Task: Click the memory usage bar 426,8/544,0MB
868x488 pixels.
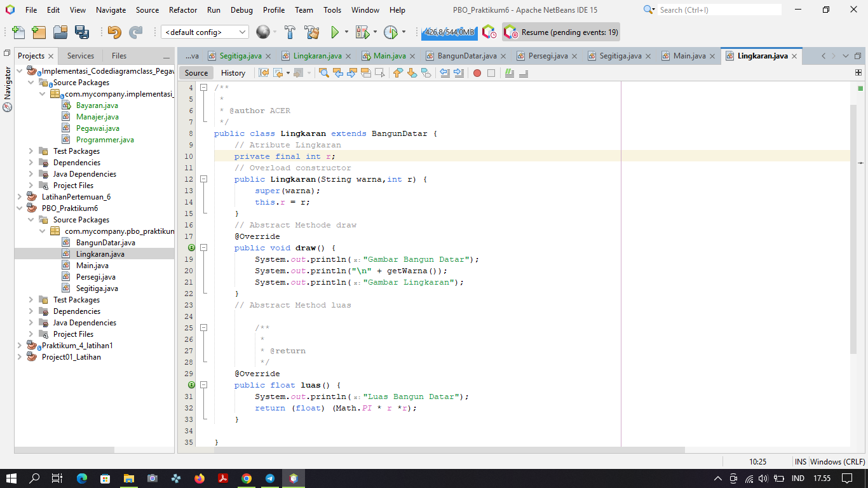Action: pos(449,32)
